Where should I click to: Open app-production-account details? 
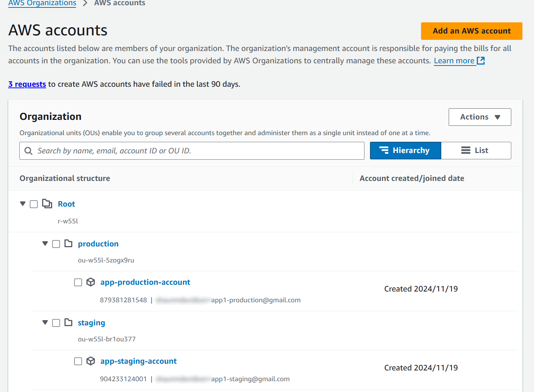[145, 282]
